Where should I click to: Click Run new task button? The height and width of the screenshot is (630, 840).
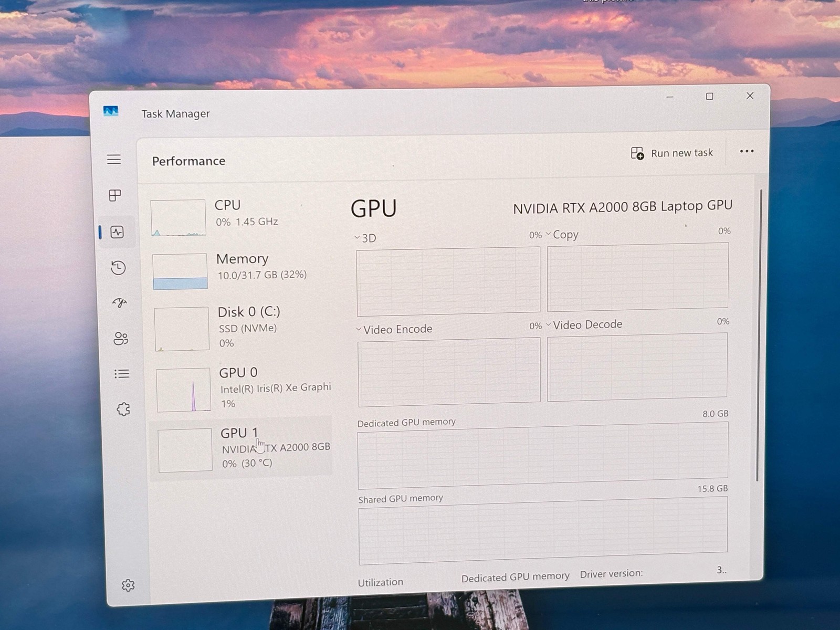[672, 153]
